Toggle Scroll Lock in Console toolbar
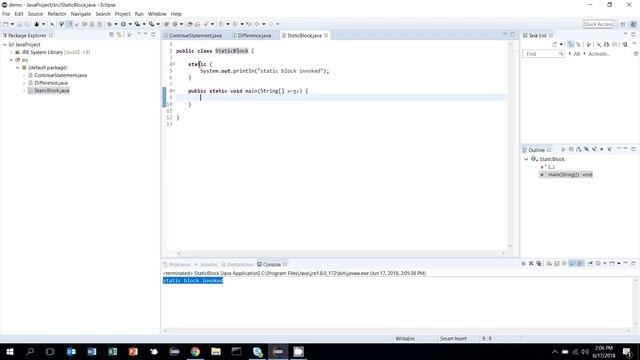This screenshot has height=360, width=640. click(x=557, y=264)
